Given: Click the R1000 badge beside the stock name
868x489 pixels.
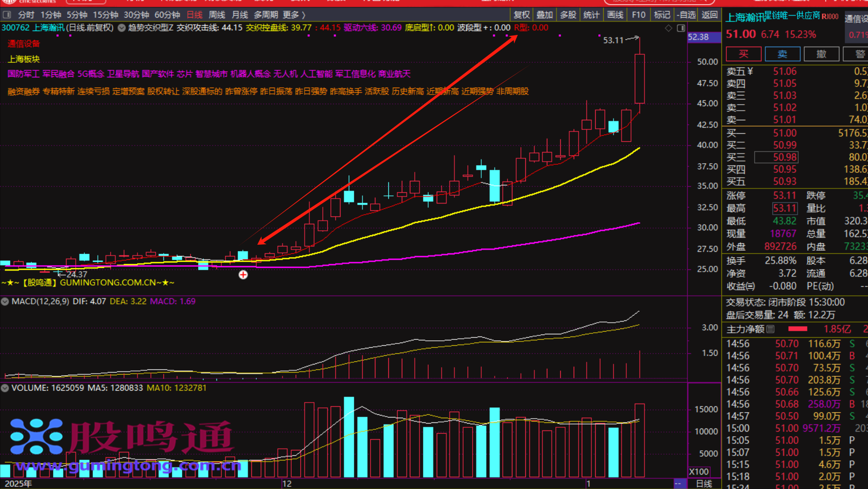Looking at the screenshot, I should 830,17.
